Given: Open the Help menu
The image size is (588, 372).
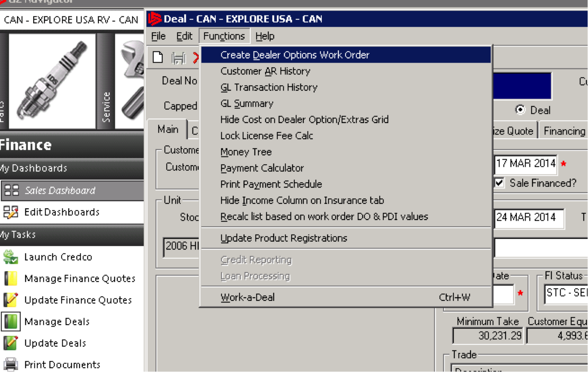Looking at the screenshot, I should coord(265,36).
